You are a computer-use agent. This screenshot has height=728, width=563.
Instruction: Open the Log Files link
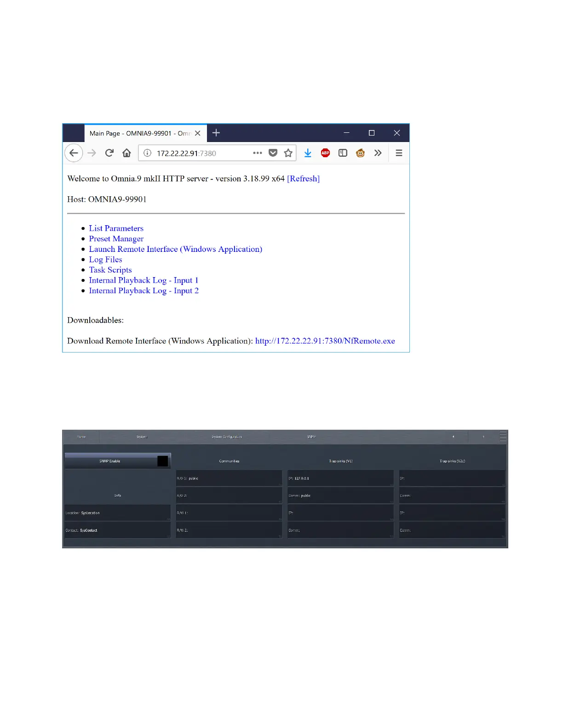(x=105, y=260)
